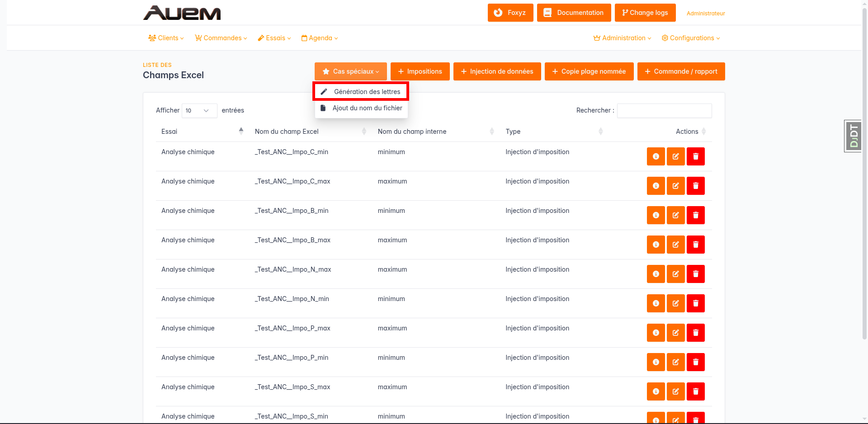Open the entries per page dropdown
The width and height of the screenshot is (868, 424).
pos(199,111)
